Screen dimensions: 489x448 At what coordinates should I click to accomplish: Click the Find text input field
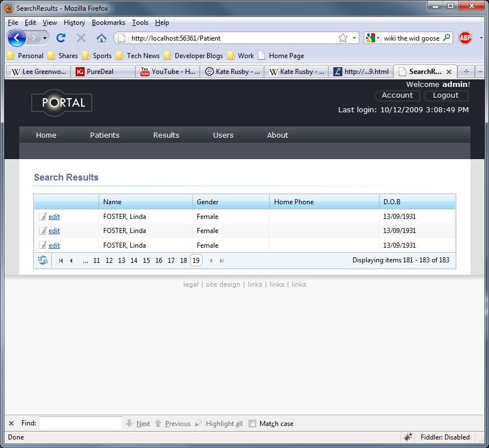pyautogui.click(x=81, y=423)
